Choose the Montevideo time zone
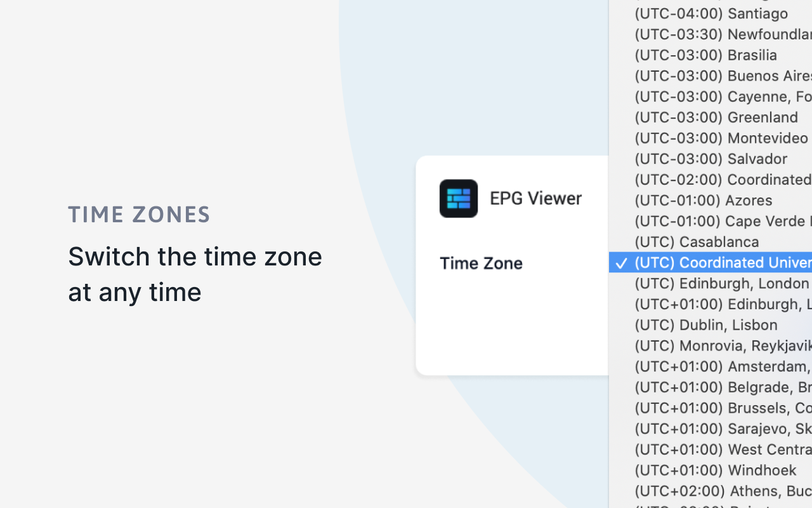812x508 pixels. pos(720,138)
